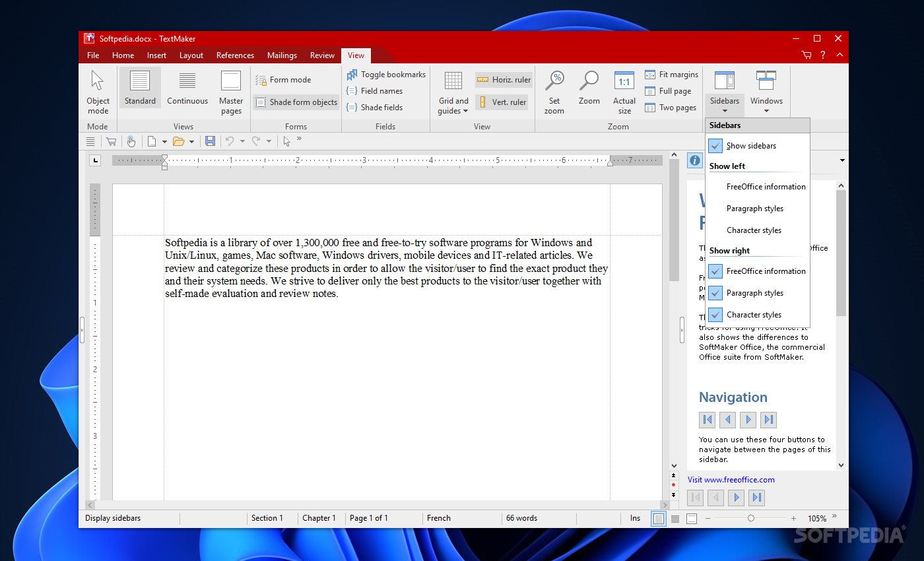
Task: Click Field names button
Action: click(374, 91)
